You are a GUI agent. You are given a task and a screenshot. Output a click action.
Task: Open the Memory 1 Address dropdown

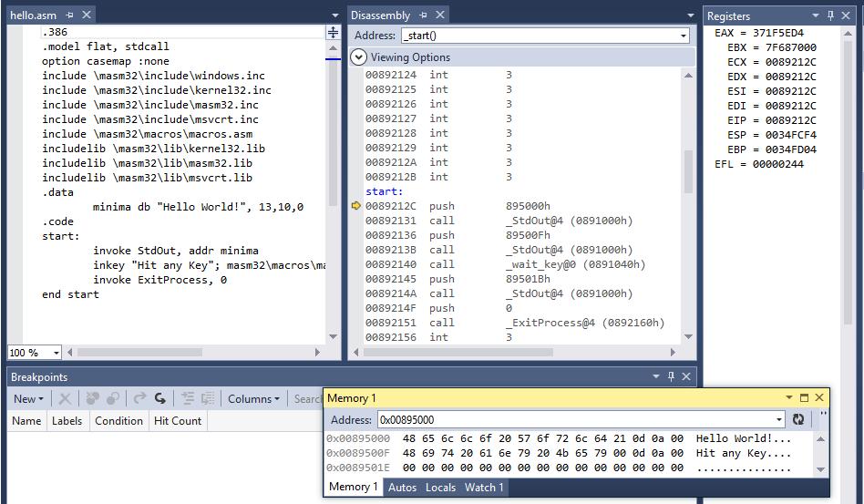coord(779,420)
